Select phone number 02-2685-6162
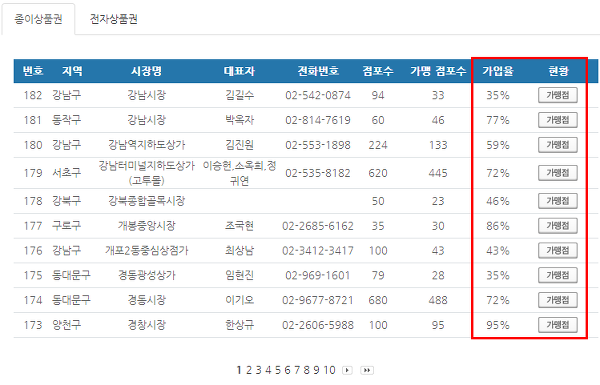Image resolution: width=600 pixels, height=385 pixels. tap(318, 226)
